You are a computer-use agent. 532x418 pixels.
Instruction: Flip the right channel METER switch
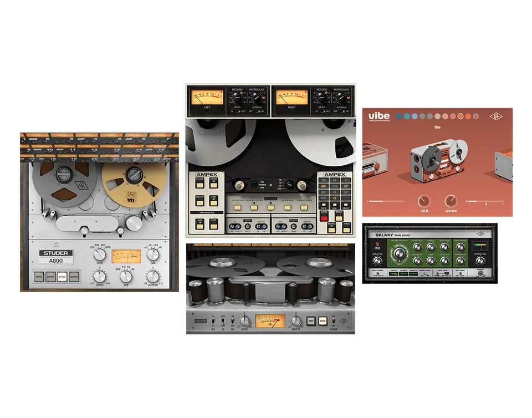(x=321, y=111)
